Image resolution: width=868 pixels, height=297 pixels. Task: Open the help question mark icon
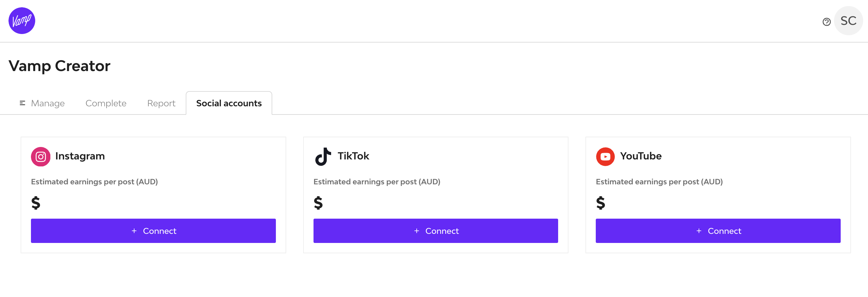tap(826, 22)
